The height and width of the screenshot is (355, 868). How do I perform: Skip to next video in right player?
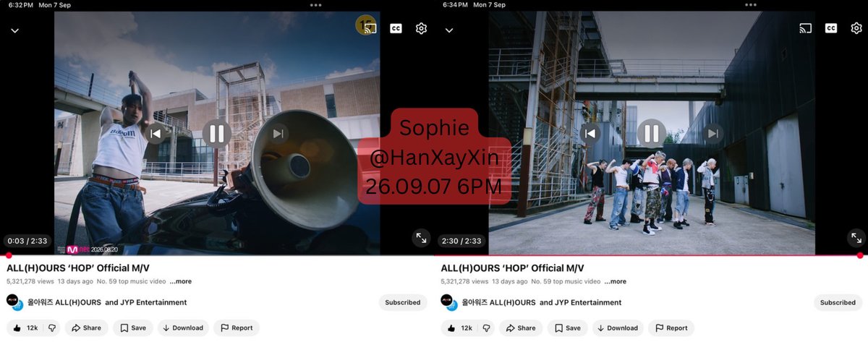pos(713,133)
